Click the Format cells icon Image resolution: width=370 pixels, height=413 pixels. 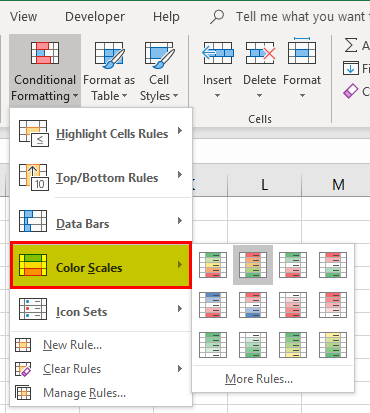(x=302, y=51)
